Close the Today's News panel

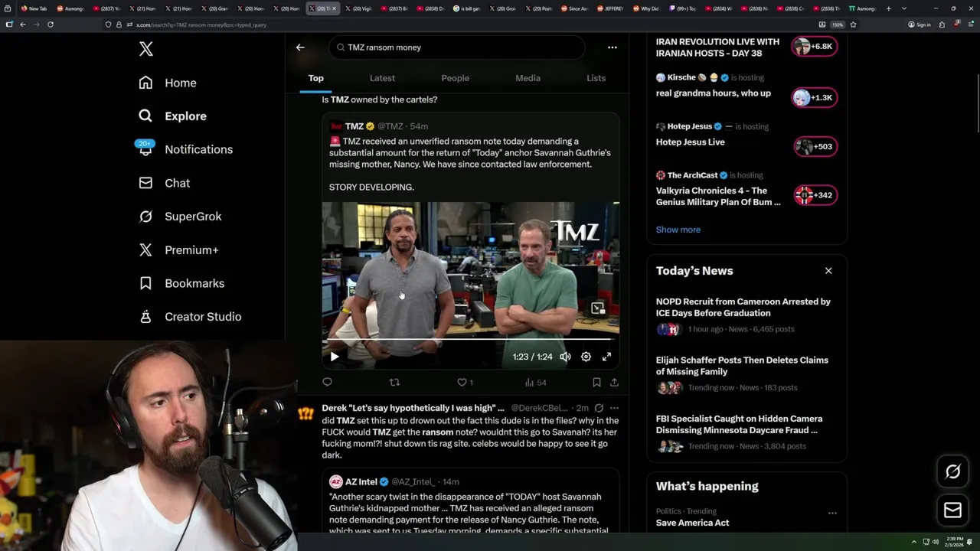pyautogui.click(x=828, y=271)
